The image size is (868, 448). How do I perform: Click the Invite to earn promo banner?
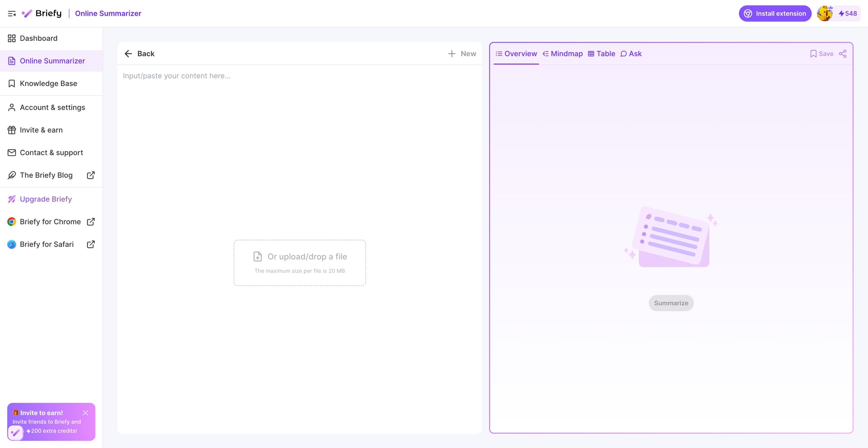coord(51,422)
